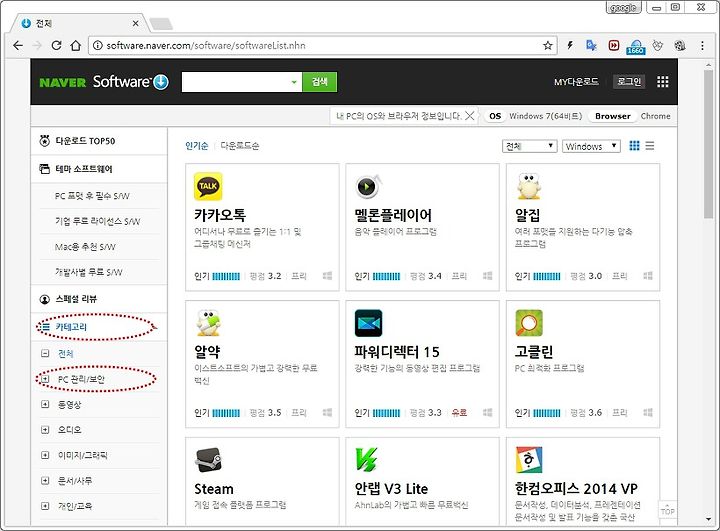
Task: Open the extension showing the 1660 badge
Action: [636, 46]
